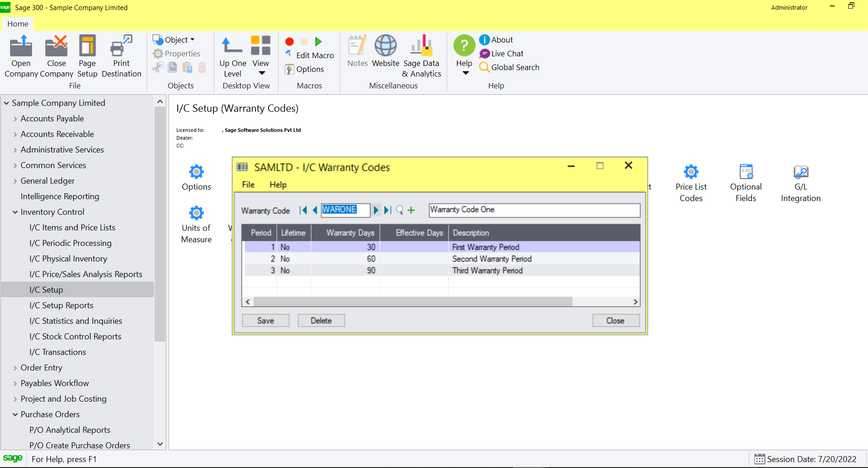Launch Sage Data & Analytics
This screenshot has width=868, height=468.
point(421,50)
